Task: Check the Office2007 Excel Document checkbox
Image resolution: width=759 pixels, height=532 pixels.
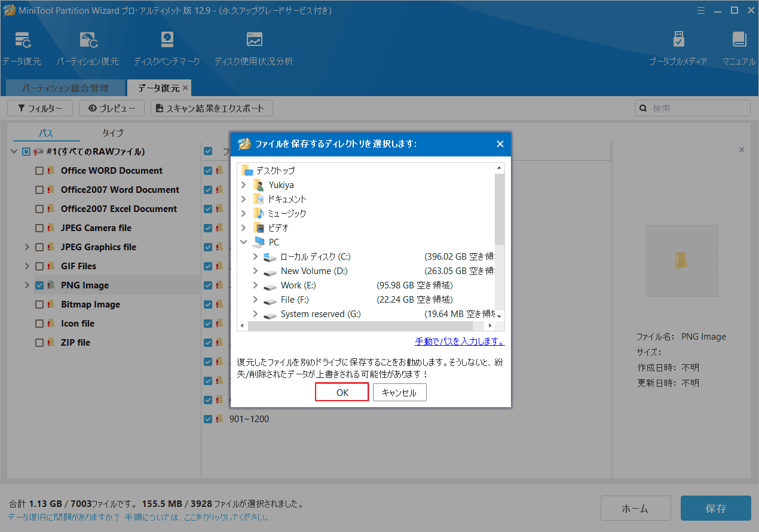Action: click(x=39, y=209)
